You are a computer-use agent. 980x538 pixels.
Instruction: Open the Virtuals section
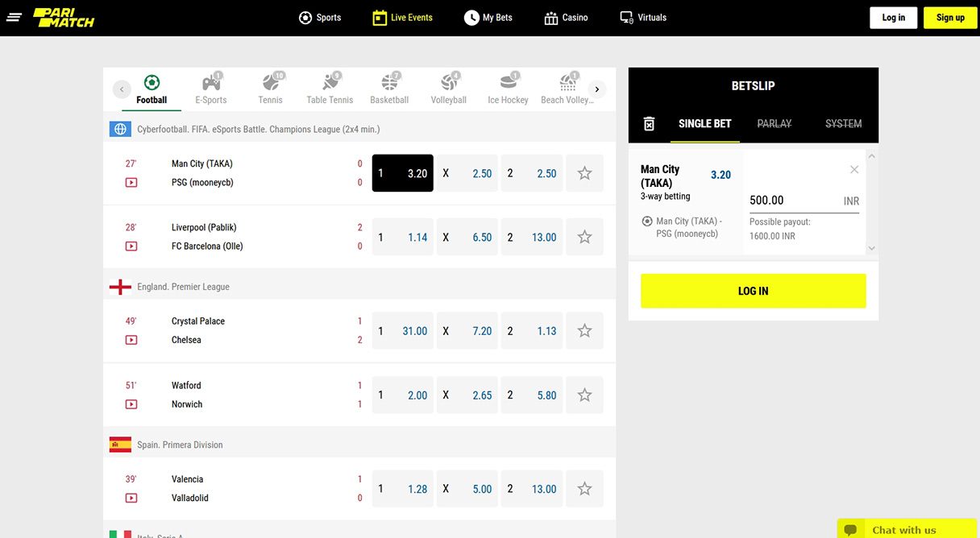[x=643, y=17]
